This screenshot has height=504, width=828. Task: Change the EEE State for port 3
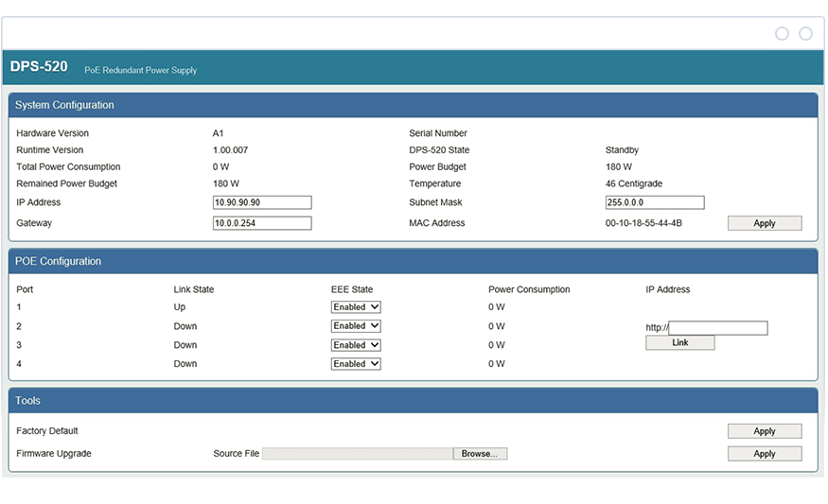pyautogui.click(x=356, y=345)
